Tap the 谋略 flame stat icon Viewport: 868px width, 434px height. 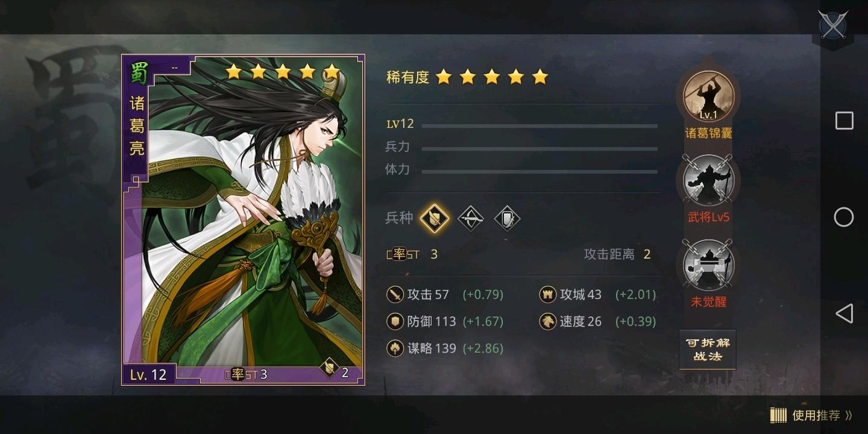(x=395, y=348)
